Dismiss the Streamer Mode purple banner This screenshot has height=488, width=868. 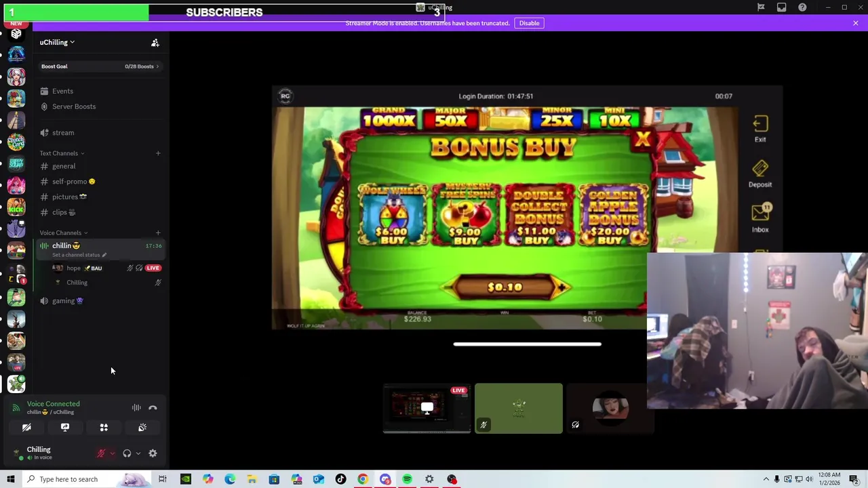click(856, 23)
